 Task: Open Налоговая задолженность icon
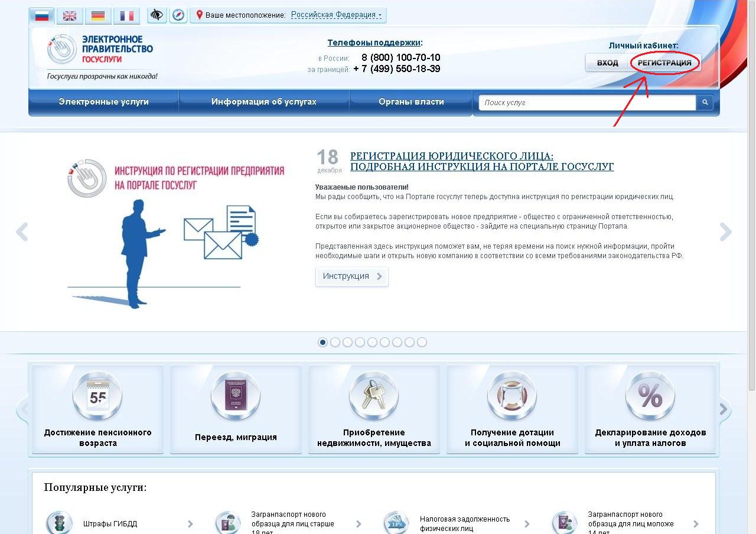[396, 523]
